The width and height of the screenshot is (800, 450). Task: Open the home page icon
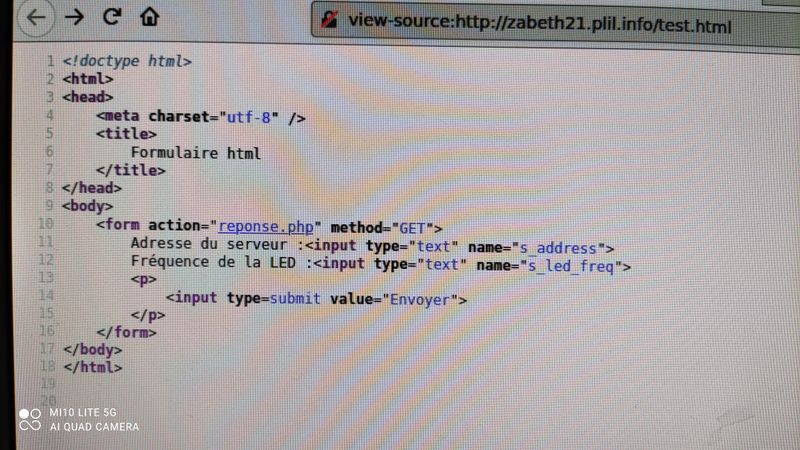click(149, 16)
